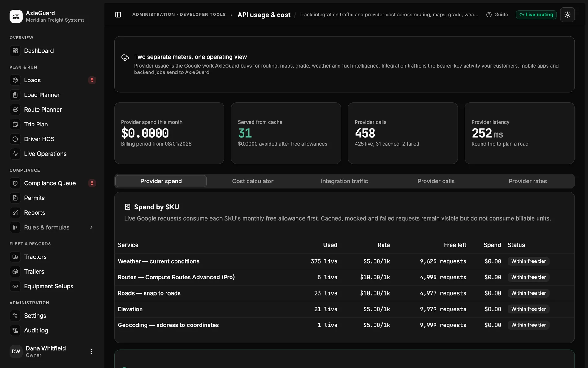Toggle the sidebar collapse icon
Image resolution: width=588 pixels, height=368 pixels.
pos(118,15)
